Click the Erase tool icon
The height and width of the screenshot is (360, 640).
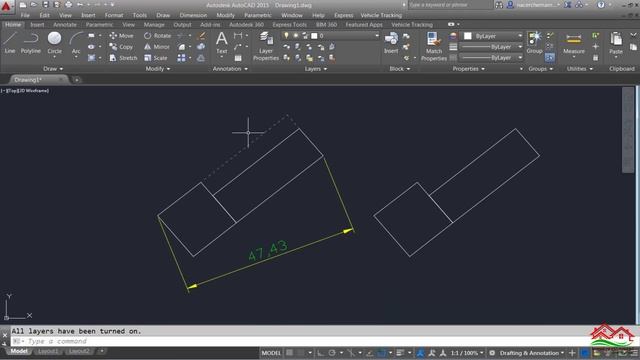(x=201, y=36)
